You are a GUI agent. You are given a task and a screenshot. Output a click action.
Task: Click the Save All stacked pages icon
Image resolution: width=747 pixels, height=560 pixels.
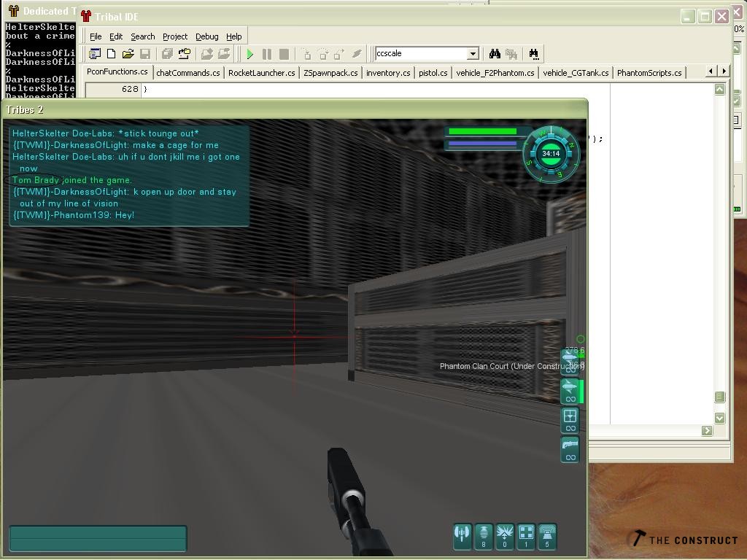pyautogui.click(x=167, y=54)
